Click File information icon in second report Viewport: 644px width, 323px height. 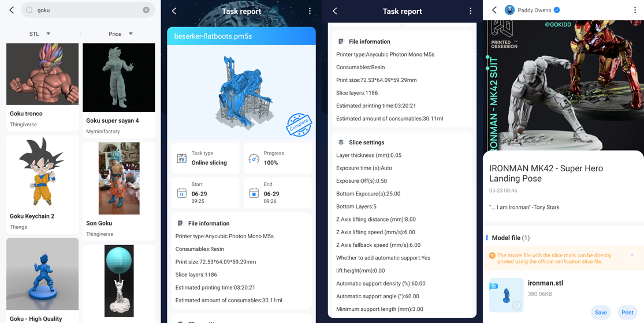tap(341, 42)
